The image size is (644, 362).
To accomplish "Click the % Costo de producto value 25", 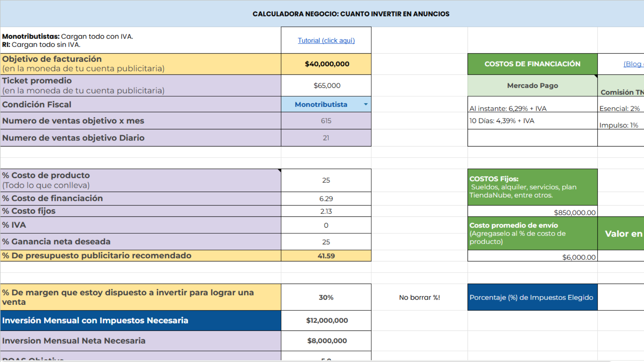I will (x=326, y=180).
